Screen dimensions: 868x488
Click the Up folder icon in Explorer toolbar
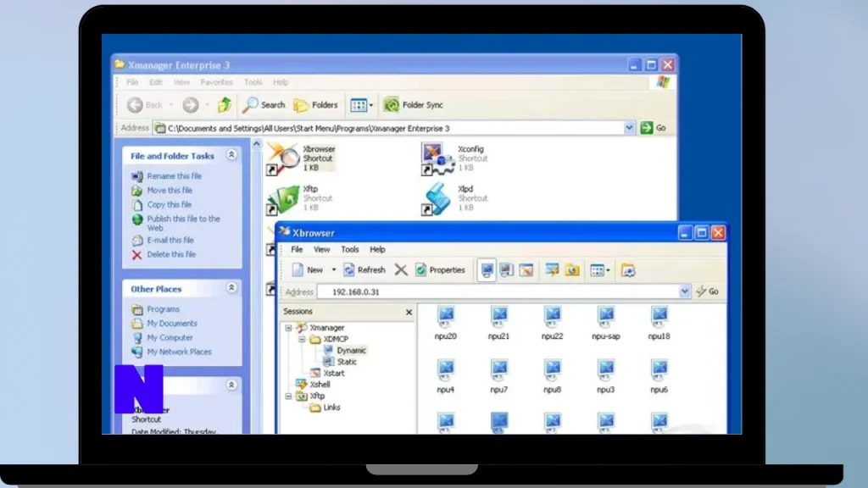point(225,104)
